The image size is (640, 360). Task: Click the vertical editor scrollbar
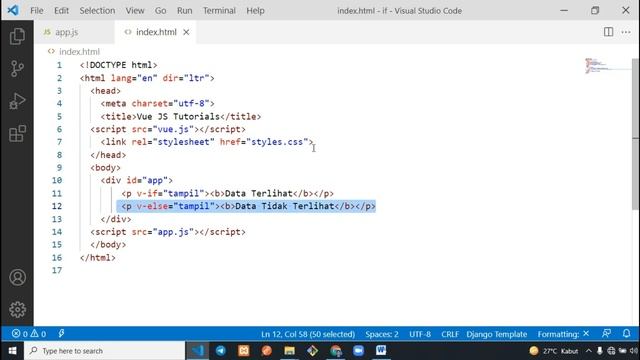[x=636, y=134]
